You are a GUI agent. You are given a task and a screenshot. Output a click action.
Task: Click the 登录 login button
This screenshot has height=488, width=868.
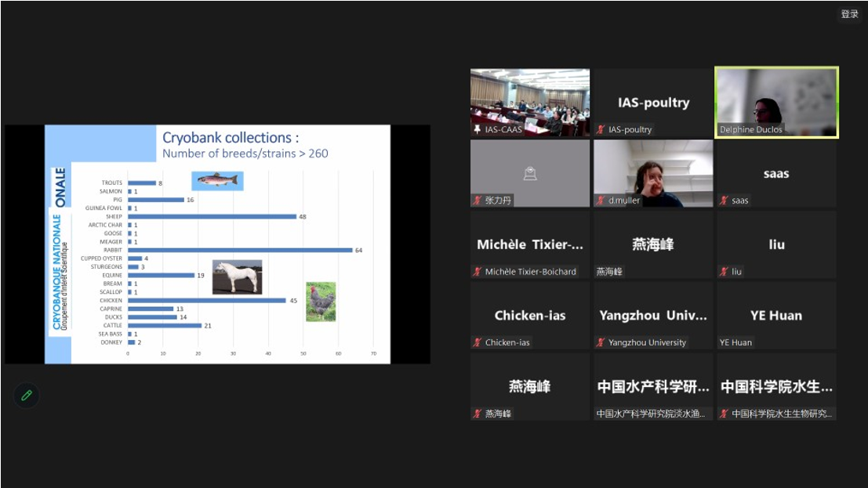coord(850,14)
